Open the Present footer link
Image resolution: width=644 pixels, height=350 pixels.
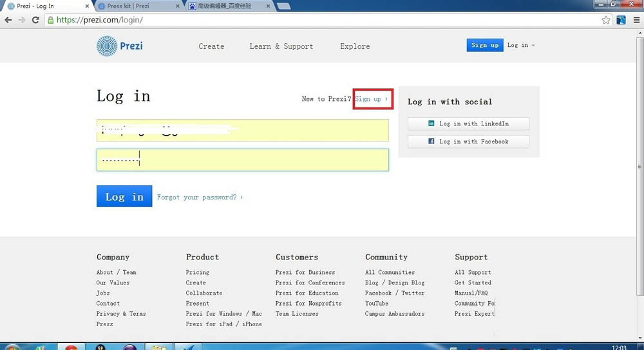click(x=198, y=303)
